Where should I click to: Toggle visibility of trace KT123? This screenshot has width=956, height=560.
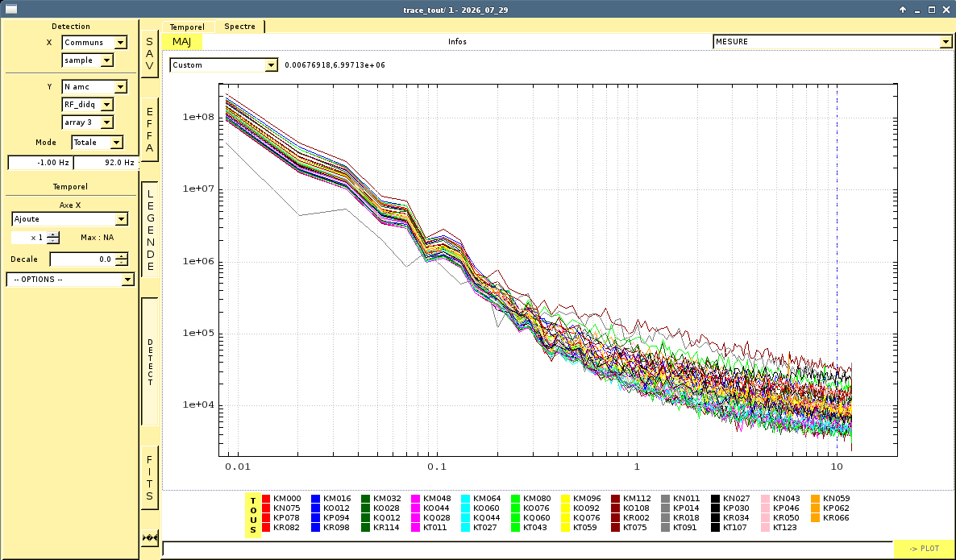(784, 528)
